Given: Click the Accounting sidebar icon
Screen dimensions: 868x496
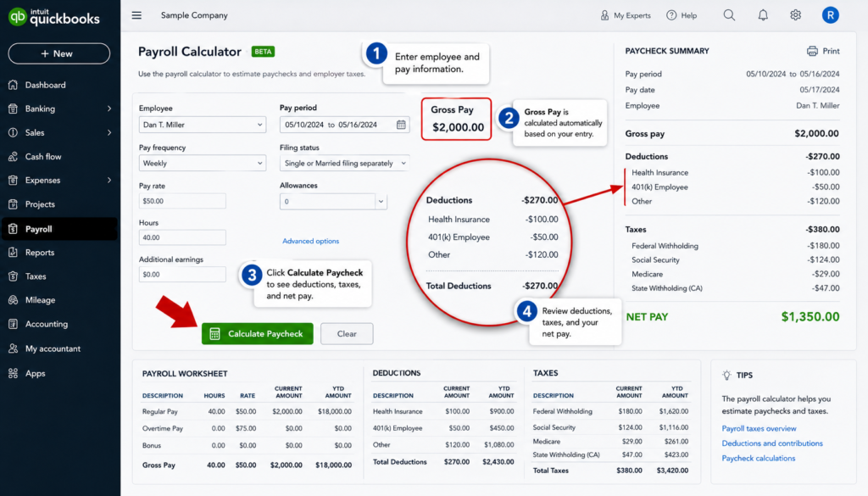Looking at the screenshot, I should (14, 324).
